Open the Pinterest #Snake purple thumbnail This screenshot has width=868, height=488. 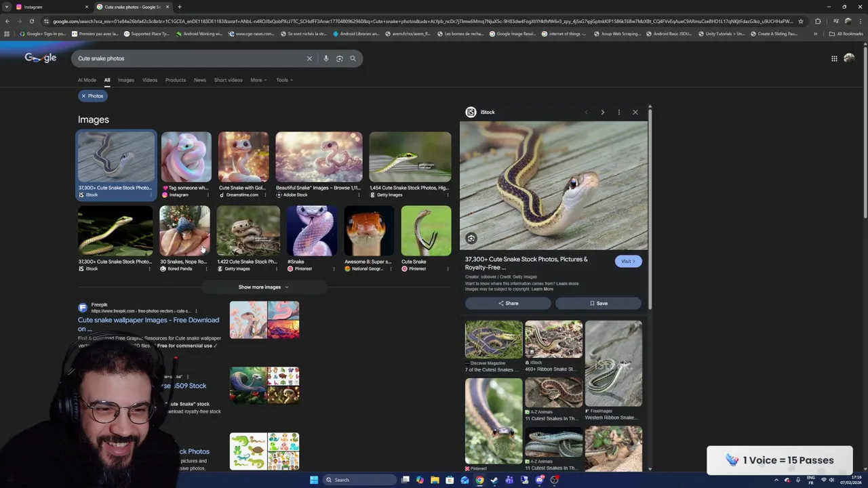[x=312, y=231]
